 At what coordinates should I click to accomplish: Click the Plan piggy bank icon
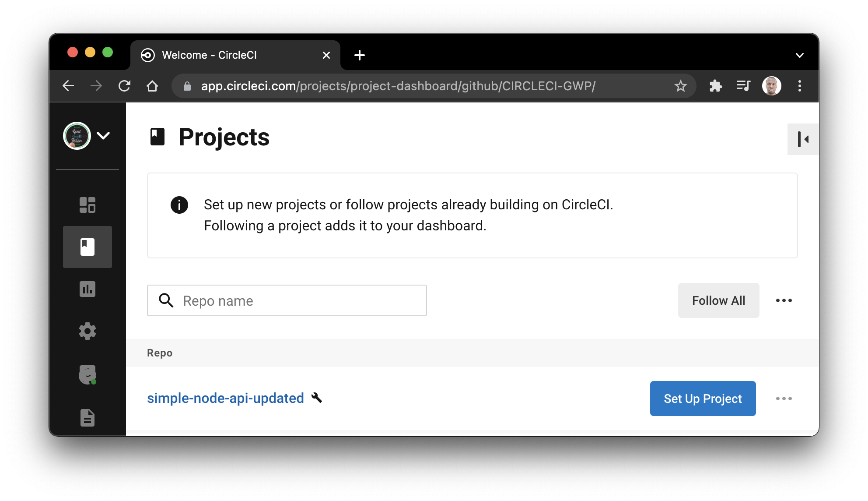tap(87, 375)
